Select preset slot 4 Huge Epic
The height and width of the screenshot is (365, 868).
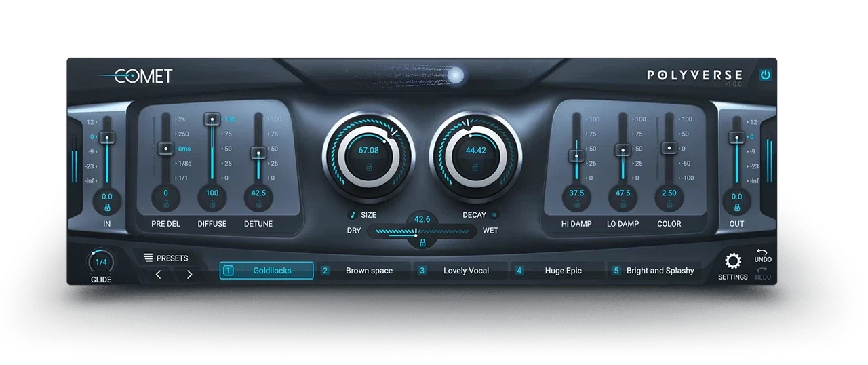point(557,271)
